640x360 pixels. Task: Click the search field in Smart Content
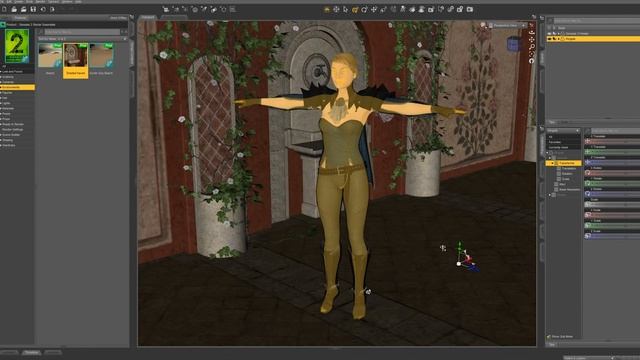(x=82, y=32)
